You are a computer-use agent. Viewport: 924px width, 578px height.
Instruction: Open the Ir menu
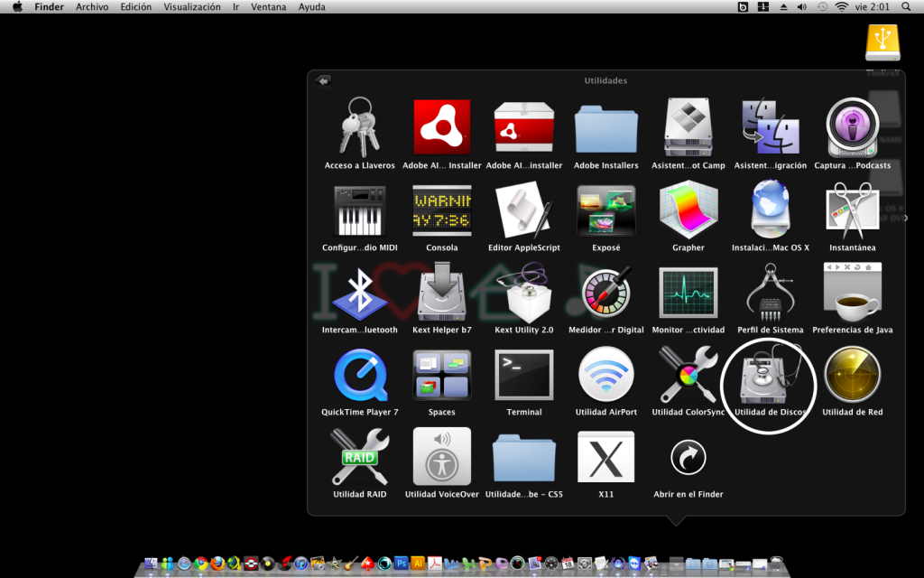pyautogui.click(x=236, y=7)
